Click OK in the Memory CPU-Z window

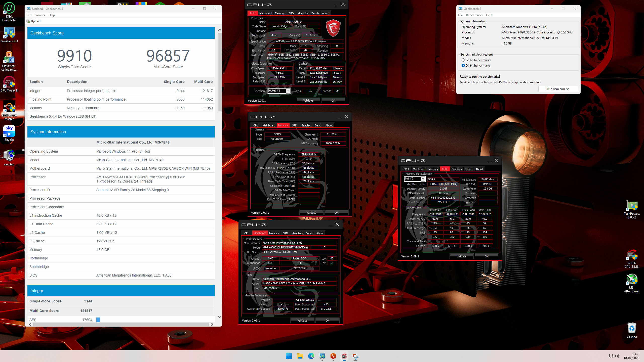(x=336, y=213)
